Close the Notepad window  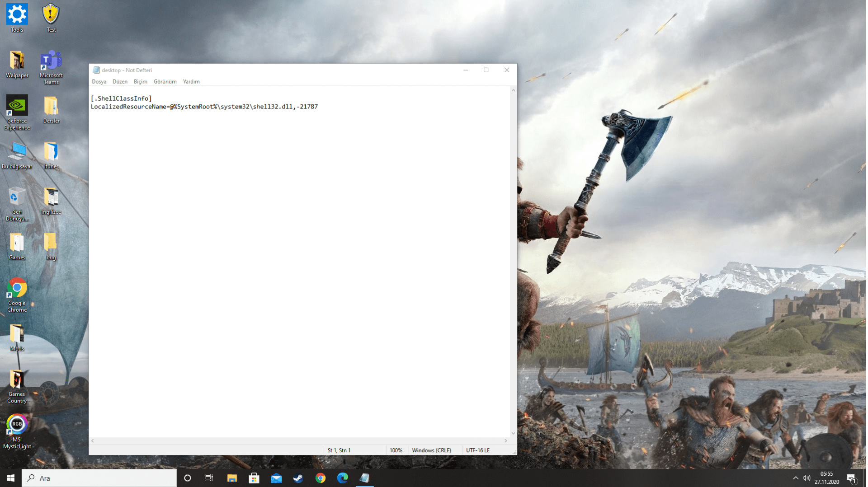507,70
